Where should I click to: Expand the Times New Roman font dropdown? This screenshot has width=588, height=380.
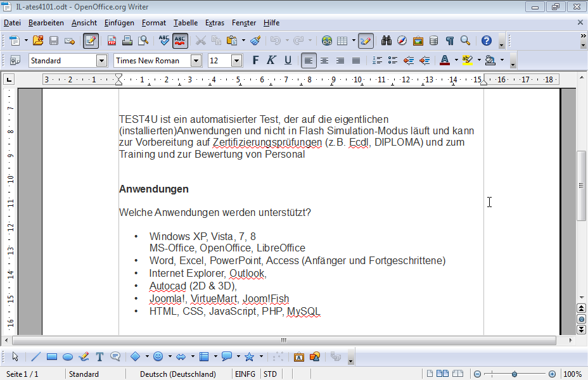(196, 60)
